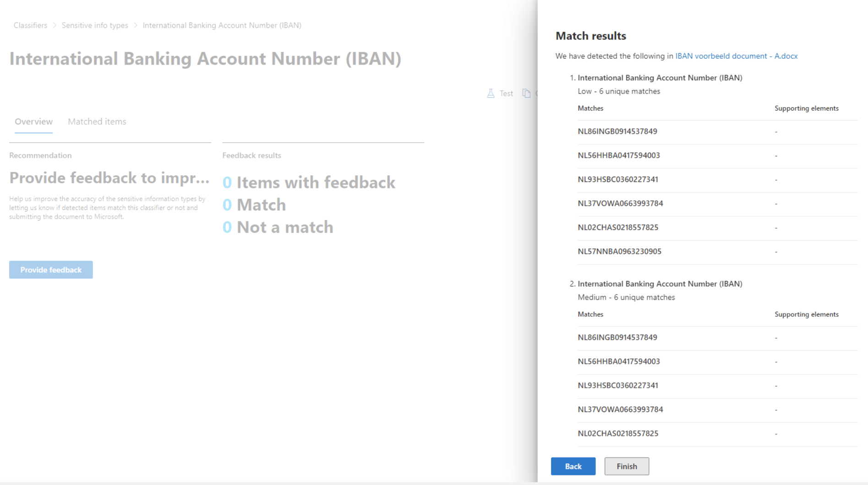Click the page title International Banking Account Number

pyautogui.click(x=205, y=59)
